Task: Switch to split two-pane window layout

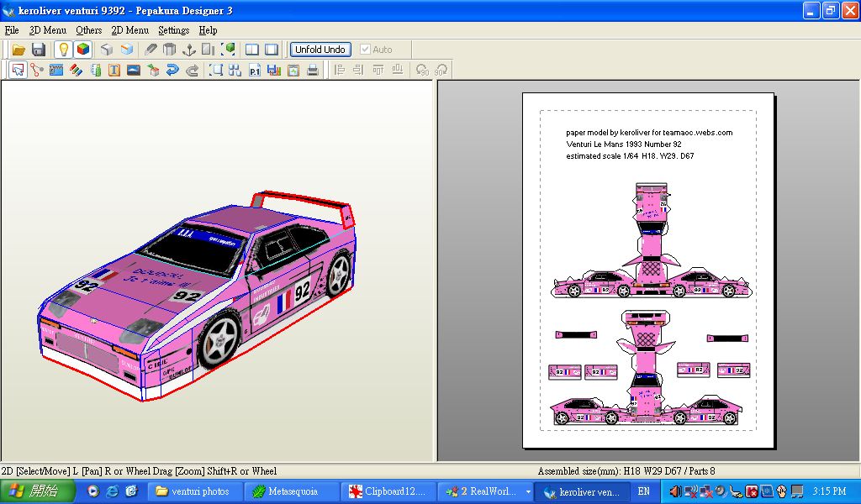Action: 252,50
